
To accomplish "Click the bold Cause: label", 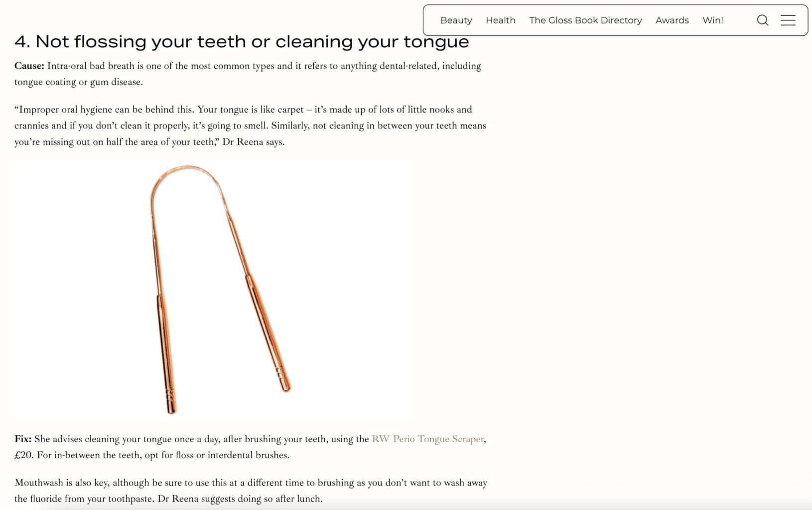I will pyautogui.click(x=29, y=66).
